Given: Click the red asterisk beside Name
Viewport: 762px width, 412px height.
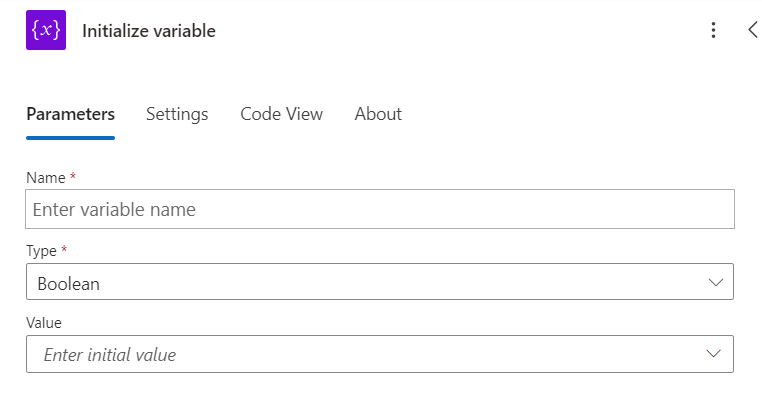Looking at the screenshot, I should (x=73, y=177).
